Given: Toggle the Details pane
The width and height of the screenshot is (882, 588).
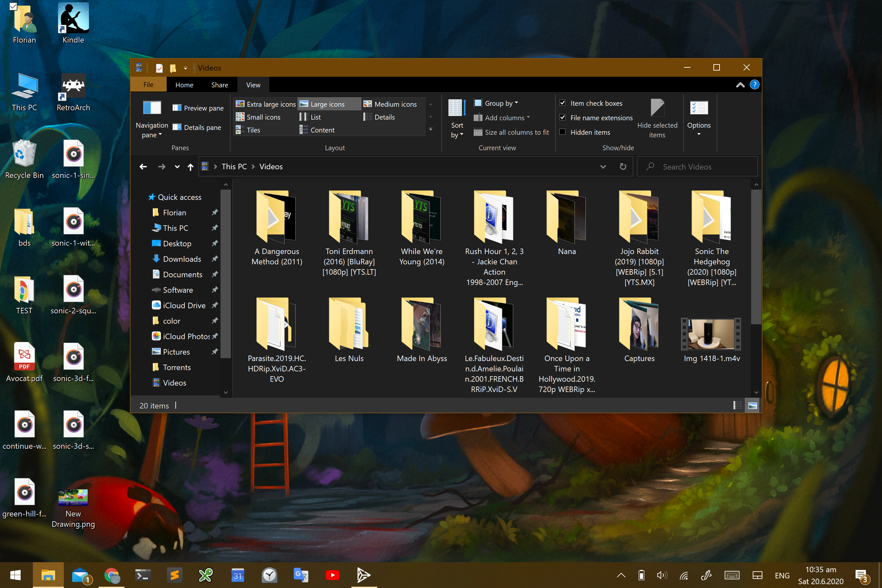Looking at the screenshot, I should click(197, 128).
